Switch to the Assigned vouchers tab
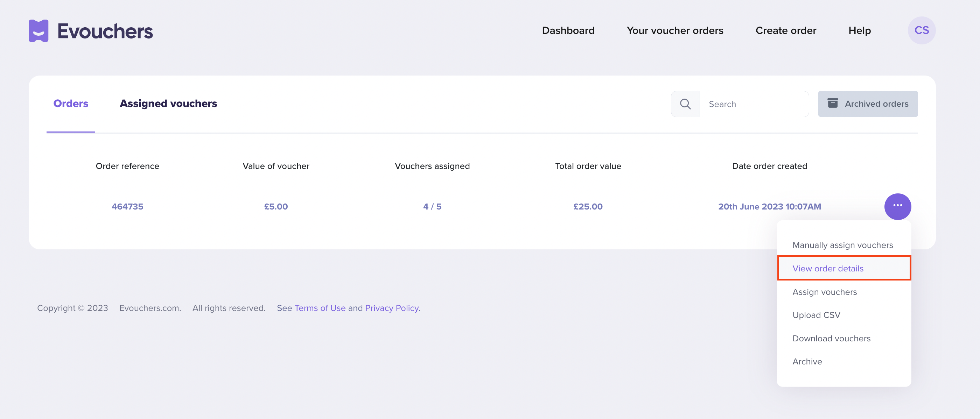980x419 pixels. (x=168, y=103)
